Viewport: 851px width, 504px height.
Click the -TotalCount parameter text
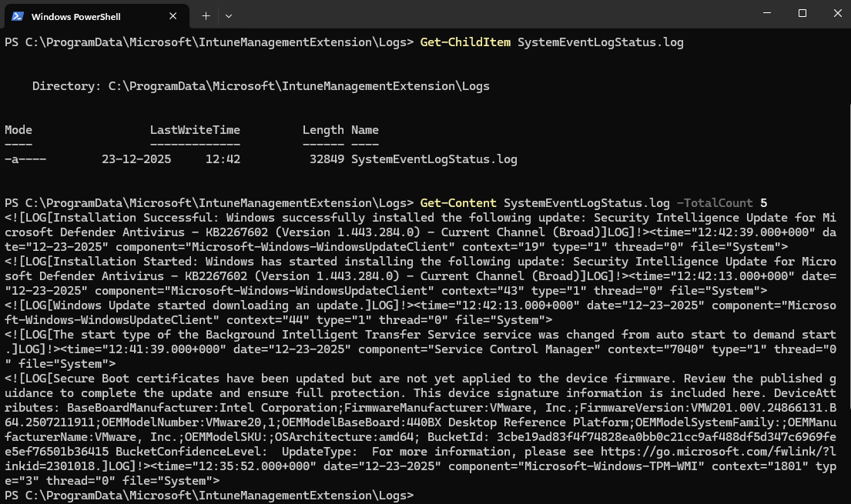click(715, 203)
